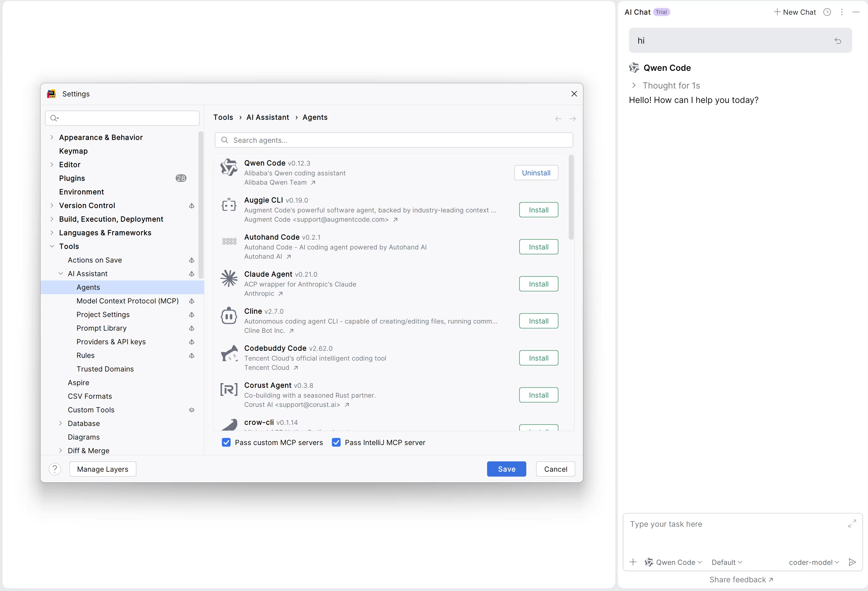
Task: Expand the Thought for 1s section
Action: (x=634, y=86)
